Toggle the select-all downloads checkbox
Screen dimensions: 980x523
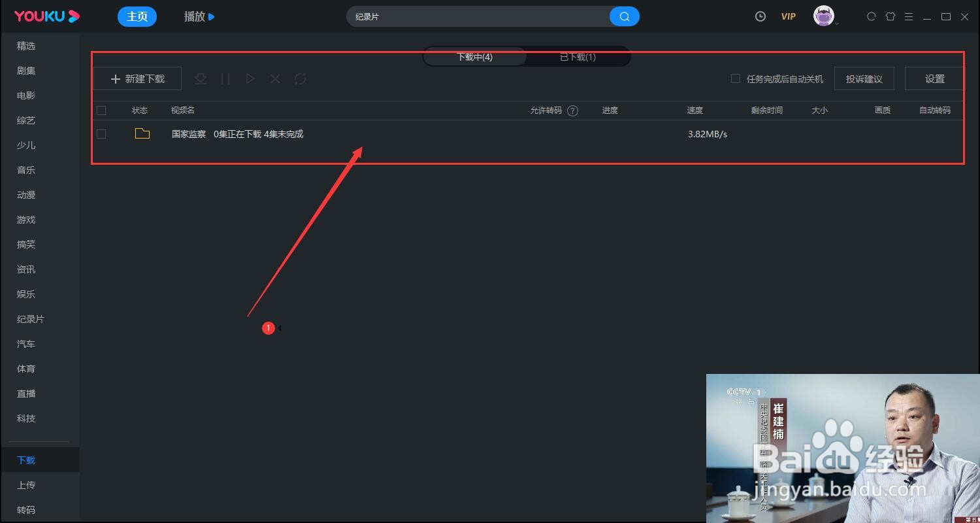(x=101, y=110)
